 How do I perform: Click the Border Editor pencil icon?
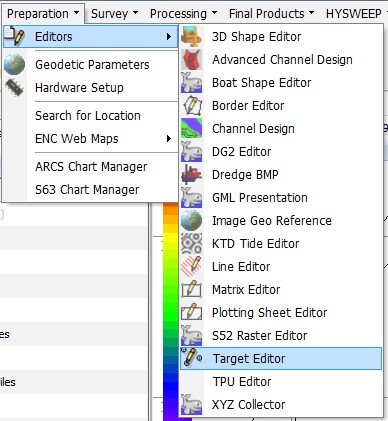[x=191, y=105]
